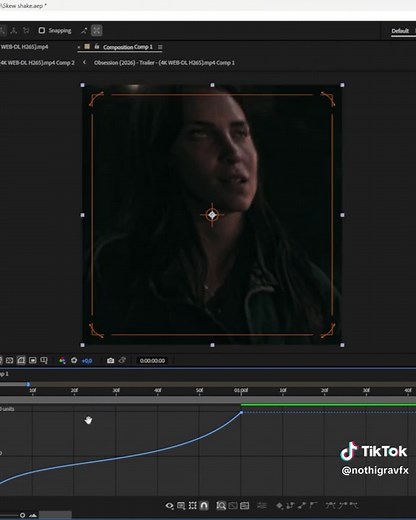416x520 pixels.
Task: Select the top-left corner transform handle
Action: pos(83,85)
